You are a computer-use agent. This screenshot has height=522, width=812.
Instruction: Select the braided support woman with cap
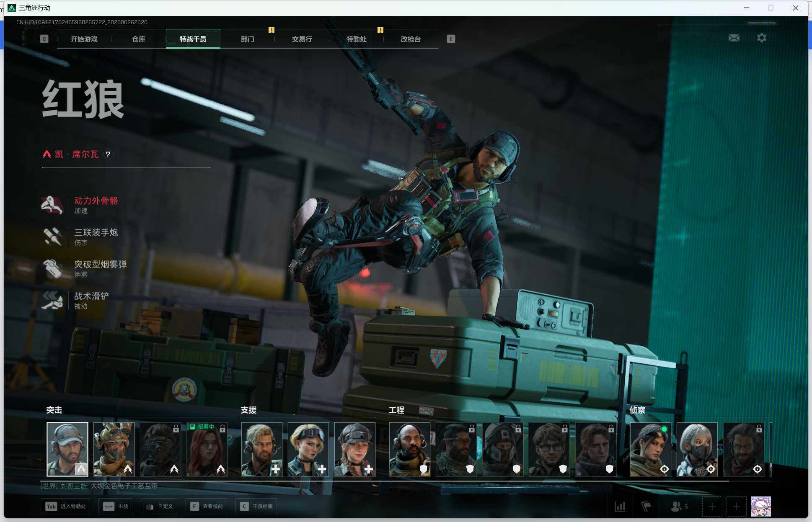click(355, 449)
